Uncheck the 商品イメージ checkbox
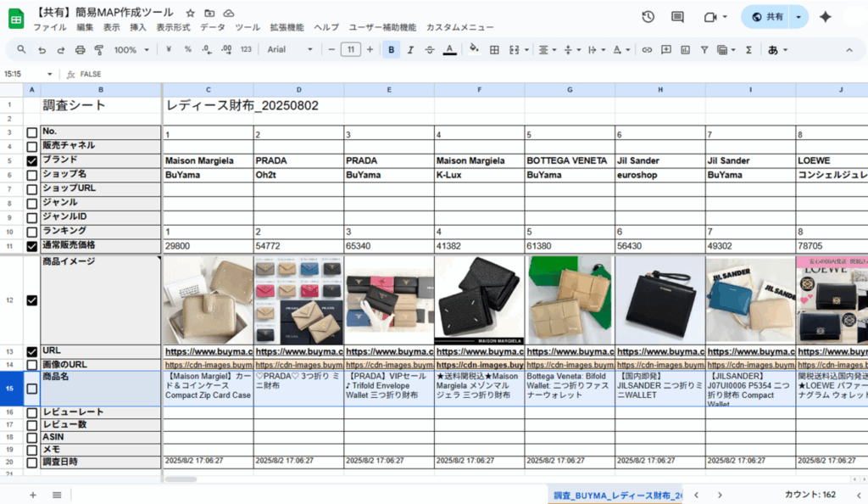 pyautogui.click(x=32, y=300)
